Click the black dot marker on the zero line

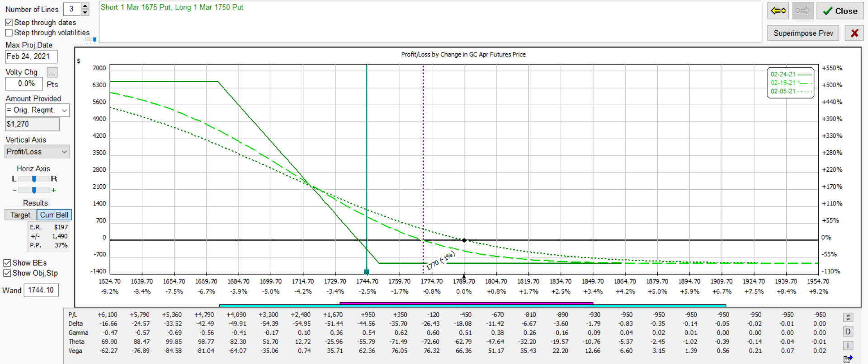pyautogui.click(x=464, y=240)
